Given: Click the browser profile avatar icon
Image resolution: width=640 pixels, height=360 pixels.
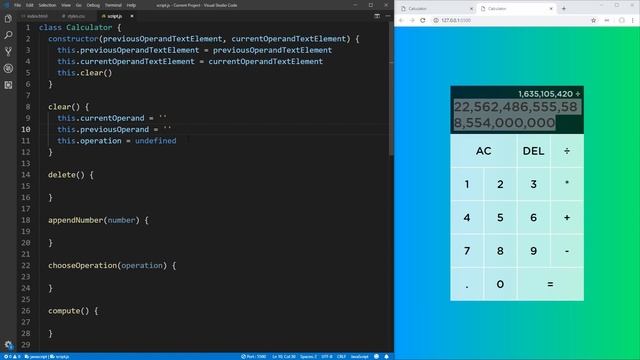Looking at the screenshot, I should 621,20.
